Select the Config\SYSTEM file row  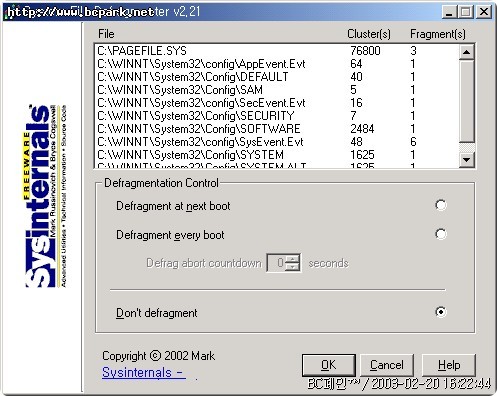tap(277, 155)
